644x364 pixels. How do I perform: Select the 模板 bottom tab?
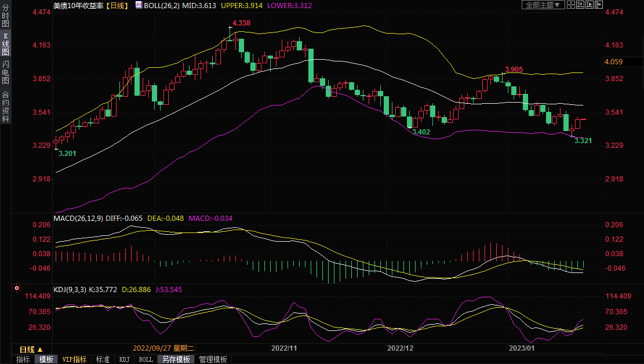coord(46,359)
